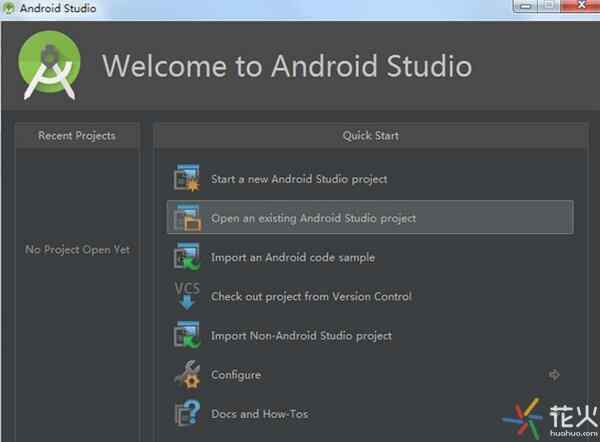Click the large Android Studio logo
This screenshot has width=600, height=442.
tap(49, 65)
